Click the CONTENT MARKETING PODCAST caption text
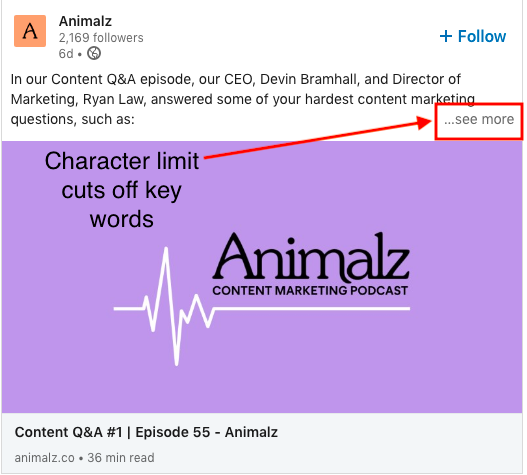Screen dimensions: 527x475 click(310, 291)
